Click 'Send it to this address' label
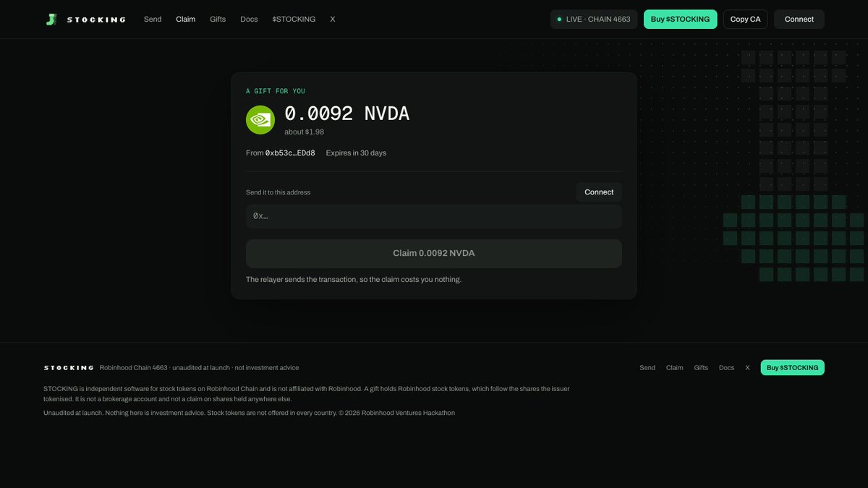This screenshot has height=488, width=868. 278,192
